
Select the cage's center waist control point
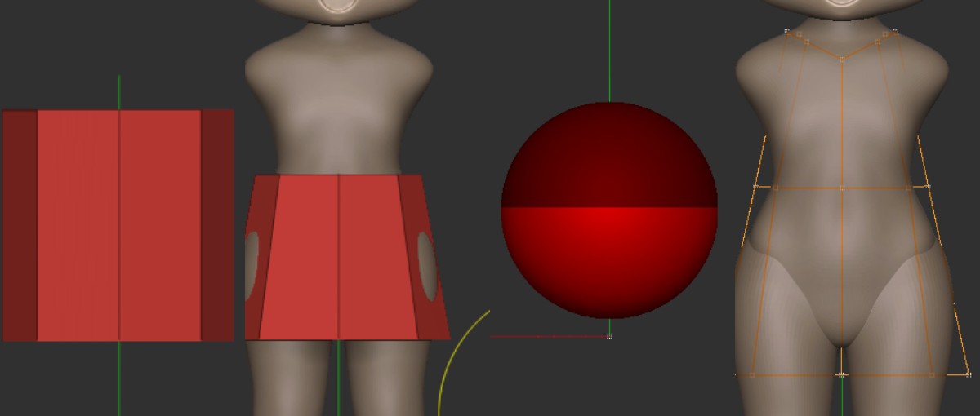tap(842, 188)
